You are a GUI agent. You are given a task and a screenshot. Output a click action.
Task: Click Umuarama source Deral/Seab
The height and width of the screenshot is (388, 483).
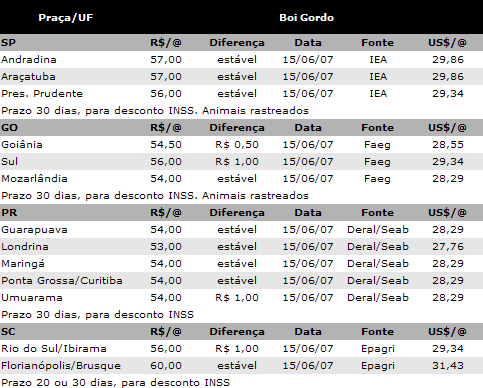[x=378, y=298]
